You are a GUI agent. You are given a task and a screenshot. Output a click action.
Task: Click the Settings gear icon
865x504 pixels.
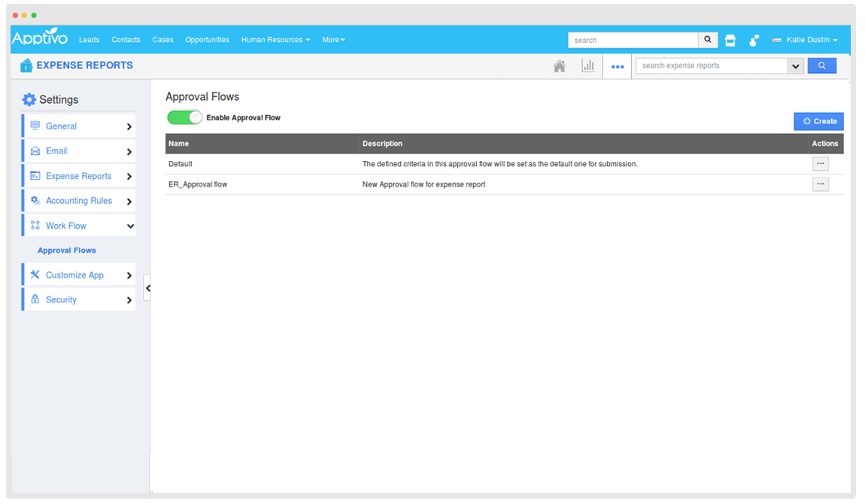pos(29,99)
